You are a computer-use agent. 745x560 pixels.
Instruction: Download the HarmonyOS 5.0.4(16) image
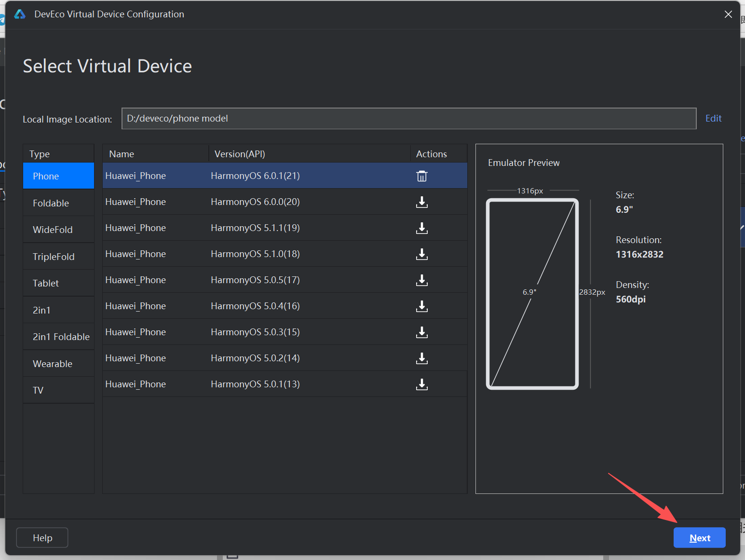422,306
